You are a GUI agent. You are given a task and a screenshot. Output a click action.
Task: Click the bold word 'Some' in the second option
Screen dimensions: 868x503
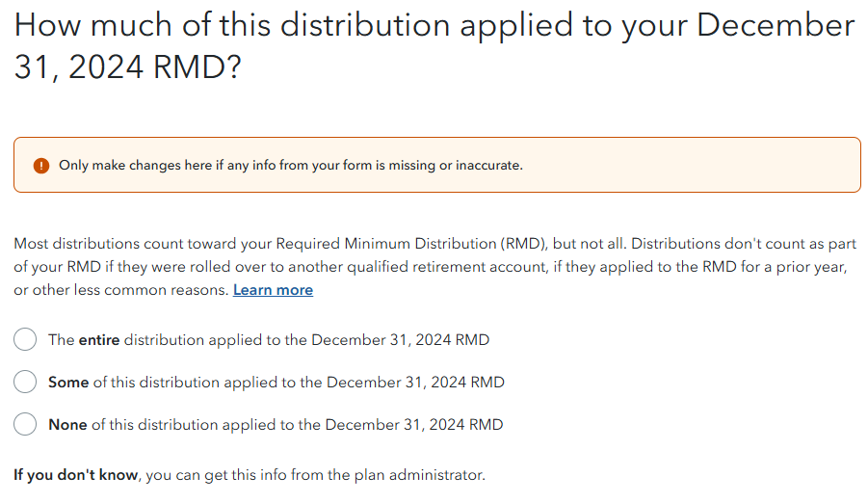[x=68, y=383]
